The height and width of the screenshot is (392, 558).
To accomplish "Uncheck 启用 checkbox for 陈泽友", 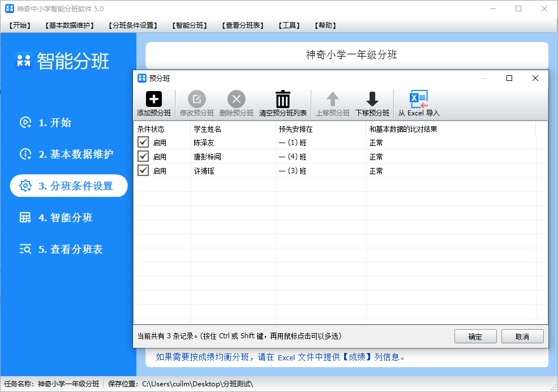I will (x=143, y=143).
